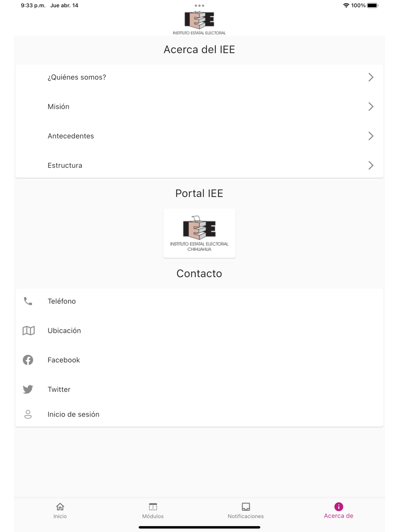399x532 pixels.
Task: Open the Twitter contact link
Action: click(199, 389)
